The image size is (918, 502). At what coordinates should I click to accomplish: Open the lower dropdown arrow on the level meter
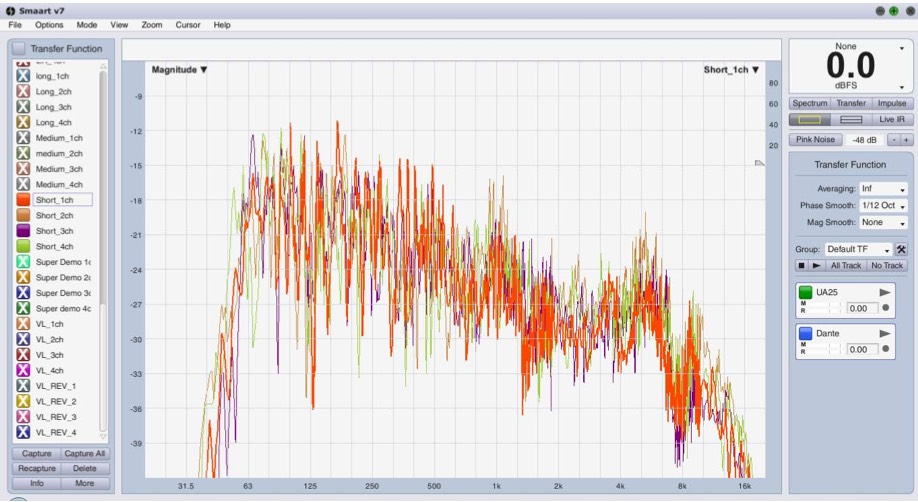point(902,87)
